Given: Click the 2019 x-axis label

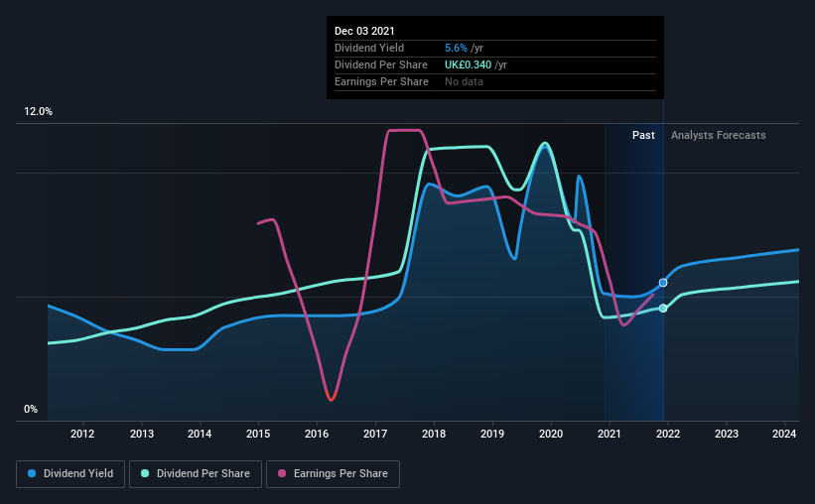Looking at the screenshot, I should [x=492, y=434].
